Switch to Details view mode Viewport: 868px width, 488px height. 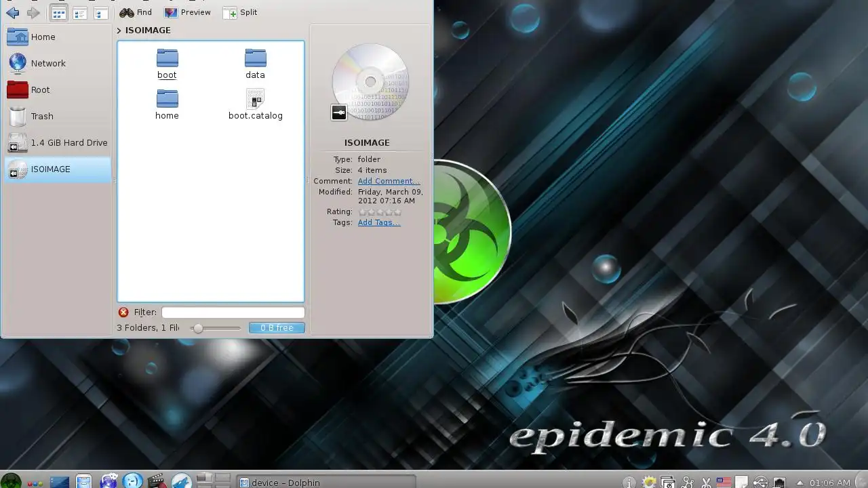[x=79, y=13]
